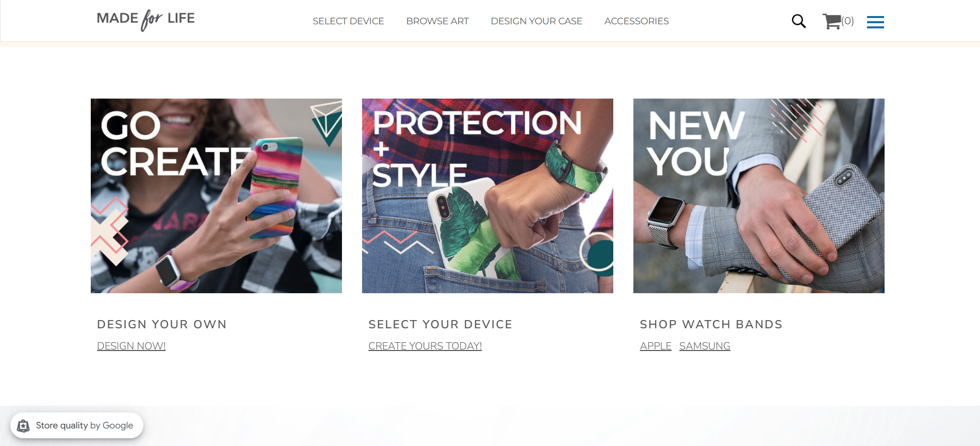
Task: Open Browse Art menu item
Action: point(437,21)
